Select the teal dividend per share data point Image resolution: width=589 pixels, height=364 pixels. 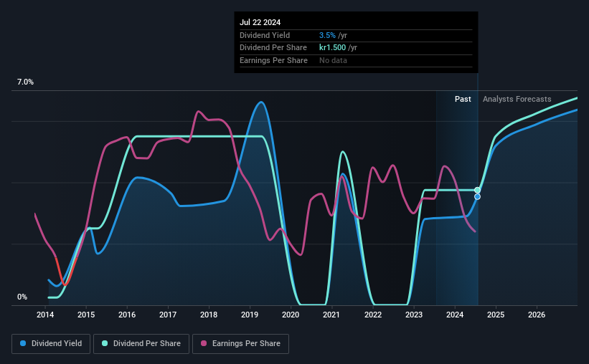477,191
